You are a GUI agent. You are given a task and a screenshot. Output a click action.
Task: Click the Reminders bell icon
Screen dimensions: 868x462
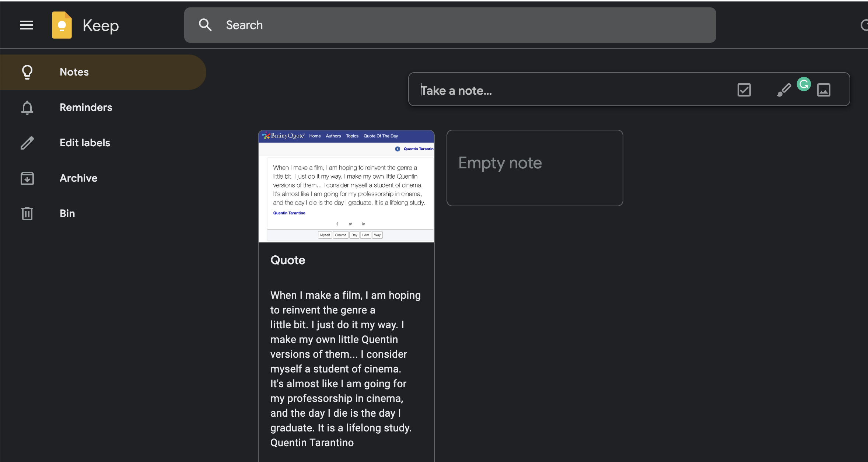(27, 107)
